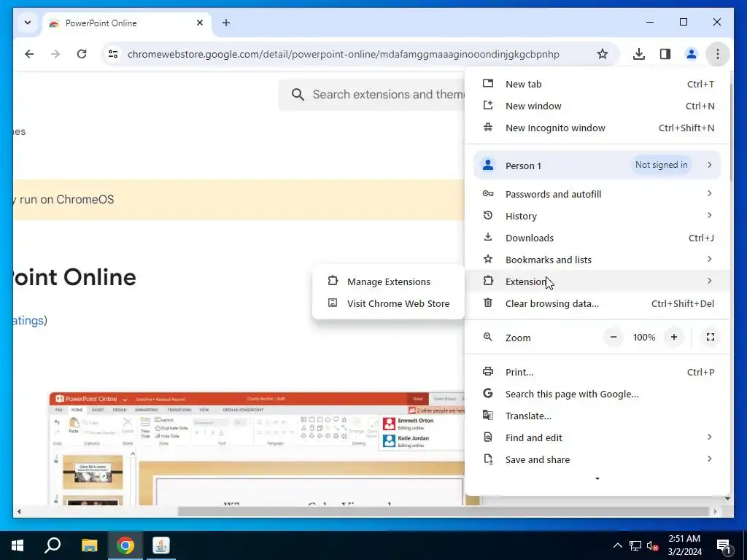Click the down arrow at the menu bottom
The height and width of the screenshot is (560, 747).
coord(597,478)
